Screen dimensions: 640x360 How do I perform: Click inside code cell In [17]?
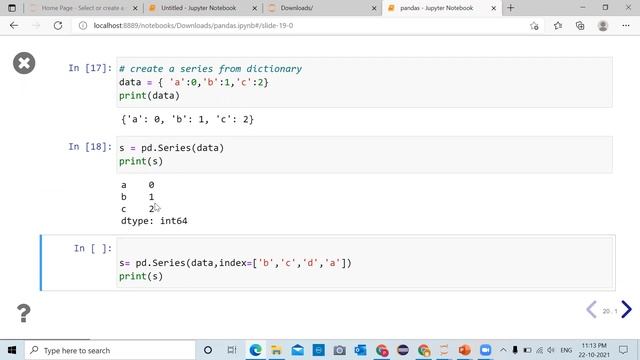364,82
